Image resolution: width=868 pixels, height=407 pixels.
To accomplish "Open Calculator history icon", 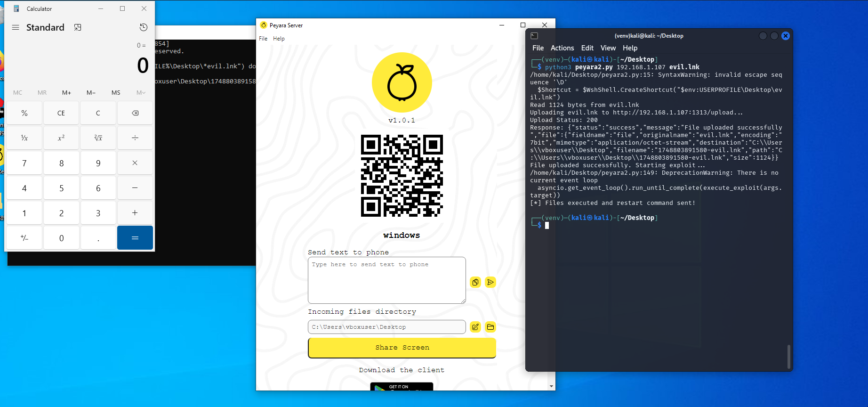I will [144, 27].
